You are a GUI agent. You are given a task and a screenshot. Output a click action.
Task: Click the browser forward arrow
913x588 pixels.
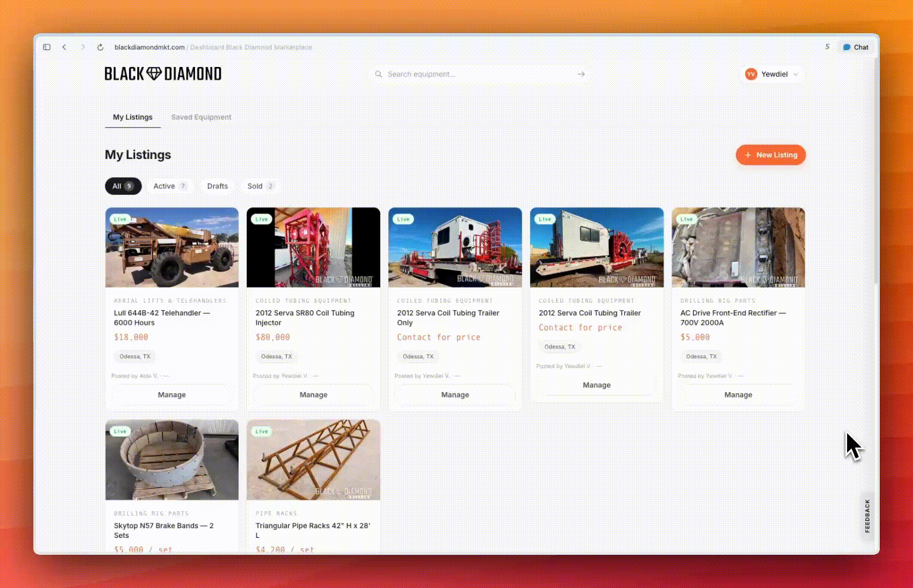tap(83, 47)
